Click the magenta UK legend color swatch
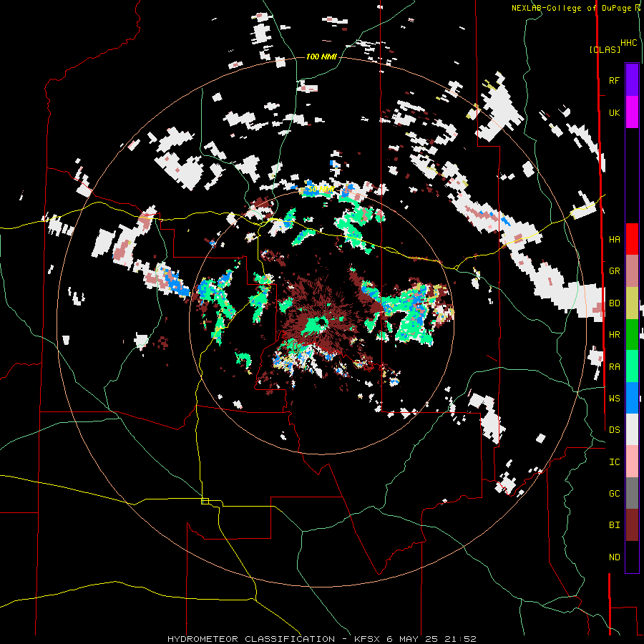Screen dimensions: 644x644 (632, 112)
